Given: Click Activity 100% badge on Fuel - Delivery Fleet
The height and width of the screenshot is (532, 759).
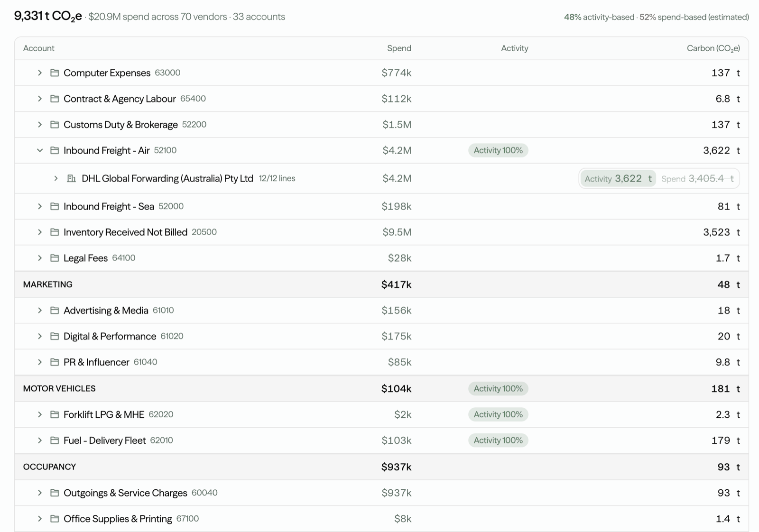Looking at the screenshot, I should click(x=498, y=440).
